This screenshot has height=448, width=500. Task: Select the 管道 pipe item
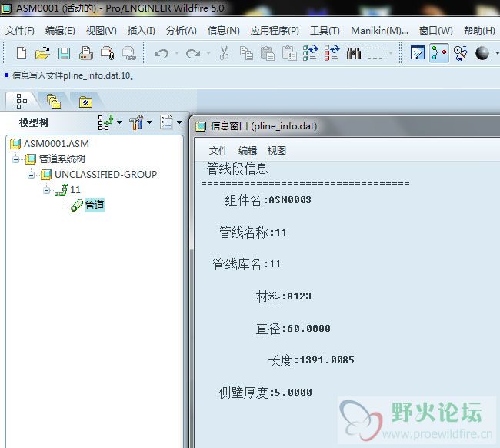pyautogui.click(x=95, y=206)
